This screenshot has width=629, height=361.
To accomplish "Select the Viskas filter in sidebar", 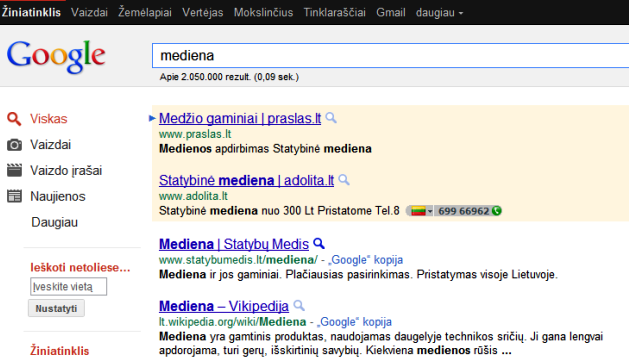I will point(49,119).
